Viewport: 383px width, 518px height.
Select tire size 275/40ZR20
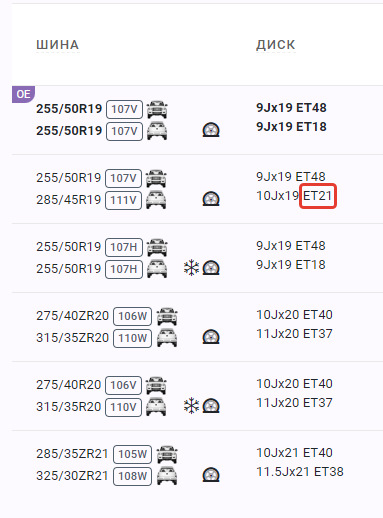click(72, 316)
